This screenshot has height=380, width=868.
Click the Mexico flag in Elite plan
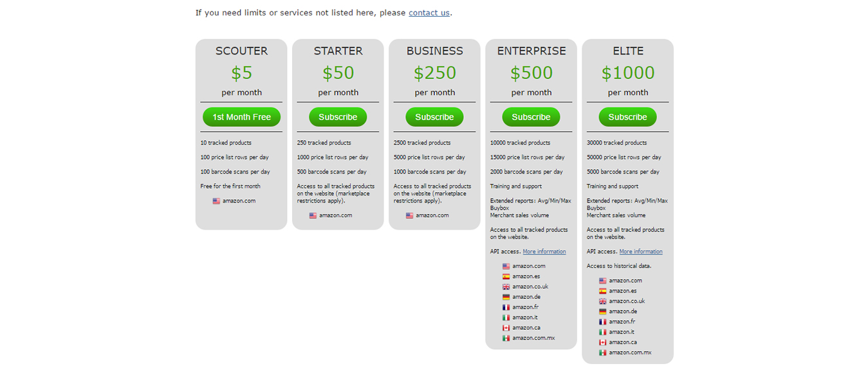602,353
